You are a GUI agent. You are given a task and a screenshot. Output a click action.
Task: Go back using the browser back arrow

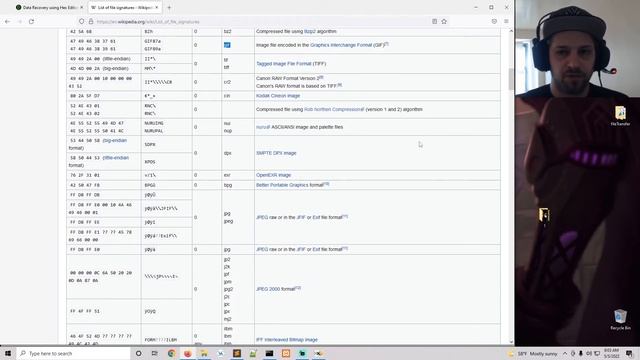click(8, 21)
